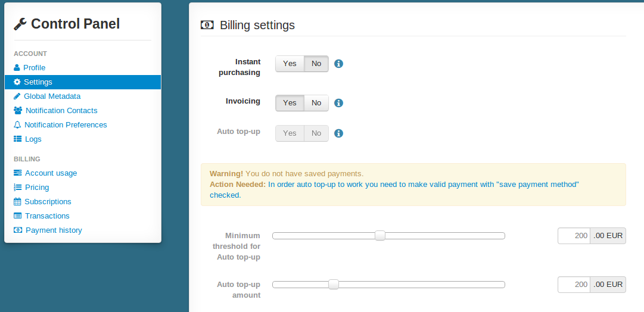The width and height of the screenshot is (644, 312).
Task: Click the Settings gear icon
Action: point(17,82)
